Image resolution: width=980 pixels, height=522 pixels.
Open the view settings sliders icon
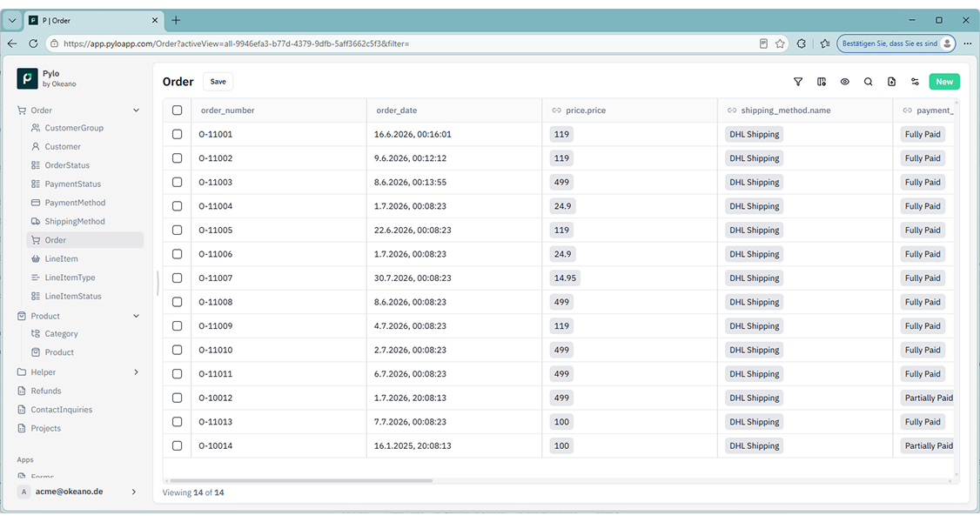point(915,82)
